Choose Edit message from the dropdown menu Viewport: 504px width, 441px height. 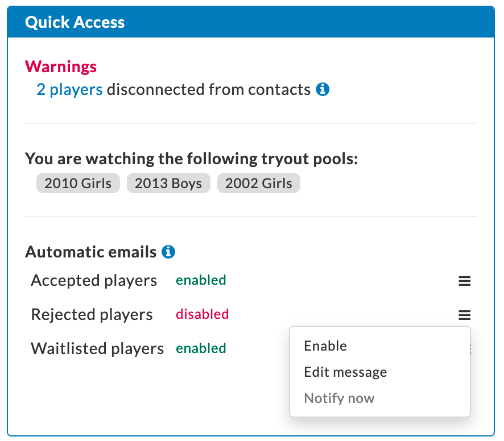pos(345,372)
